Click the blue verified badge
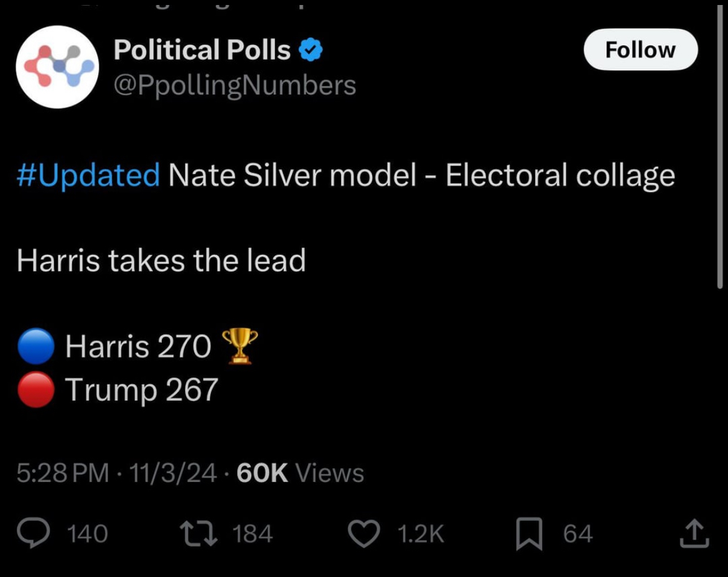The height and width of the screenshot is (577, 728). click(x=311, y=50)
